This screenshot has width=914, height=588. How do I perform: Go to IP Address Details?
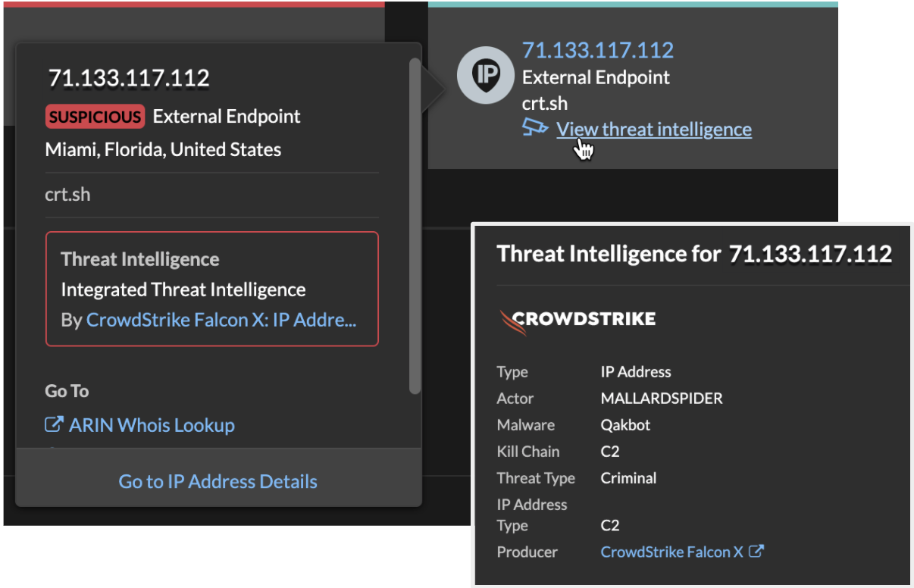[218, 481]
